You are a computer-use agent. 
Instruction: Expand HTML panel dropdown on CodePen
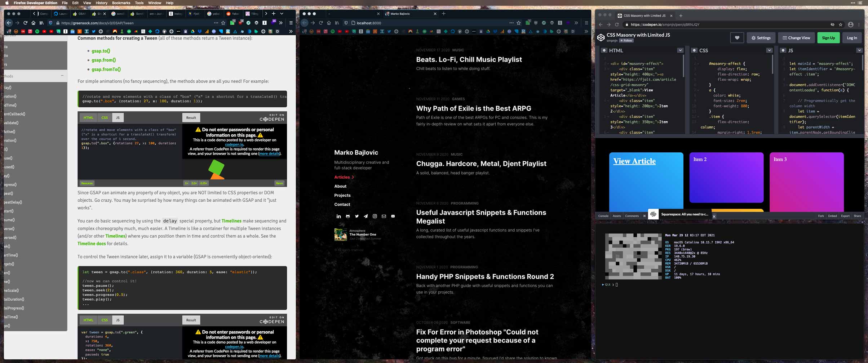point(680,50)
